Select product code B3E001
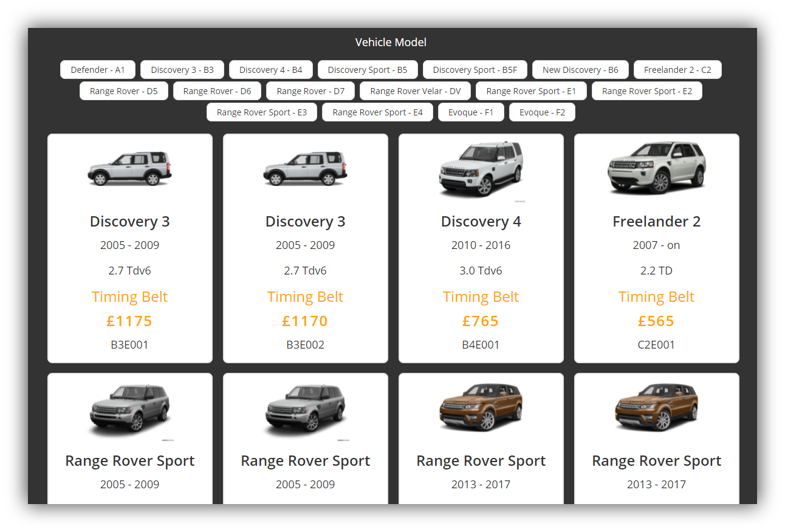This screenshot has height=532, width=785. tap(129, 345)
